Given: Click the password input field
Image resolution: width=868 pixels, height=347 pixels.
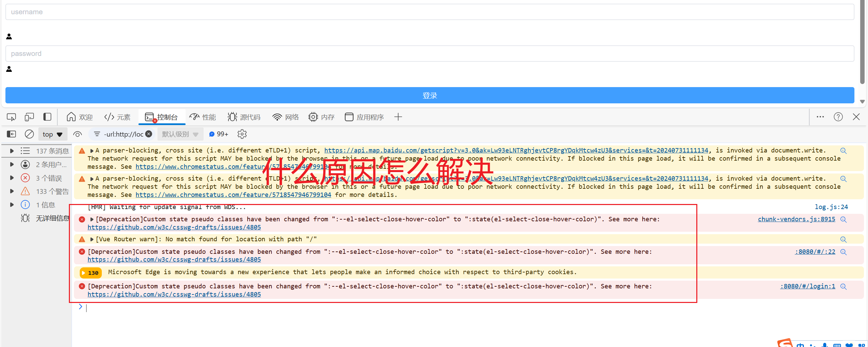Looking at the screenshot, I should point(430,54).
